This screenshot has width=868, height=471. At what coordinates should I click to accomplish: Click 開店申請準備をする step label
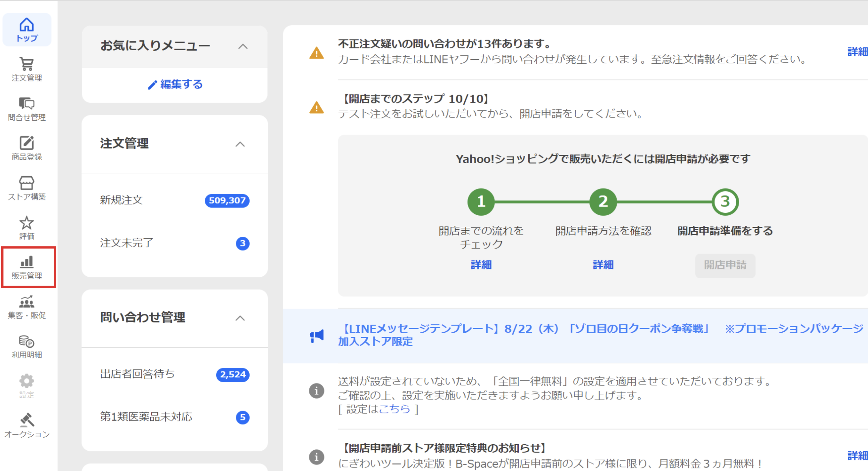[x=725, y=231]
